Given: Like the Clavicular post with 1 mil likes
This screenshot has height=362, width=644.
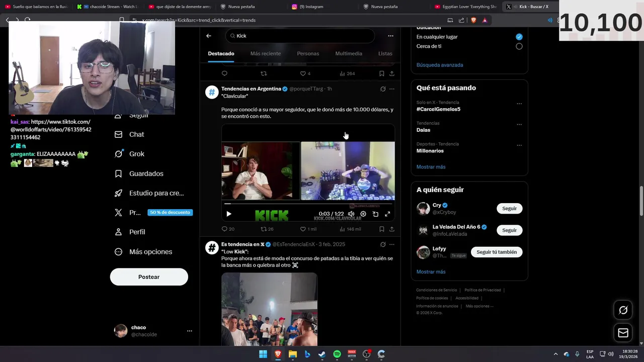Looking at the screenshot, I should click(x=308, y=229).
